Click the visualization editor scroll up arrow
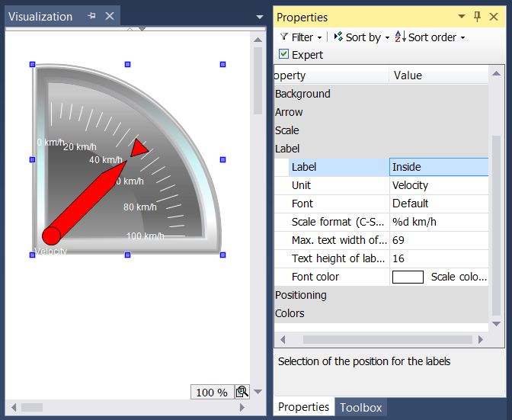 coord(258,40)
